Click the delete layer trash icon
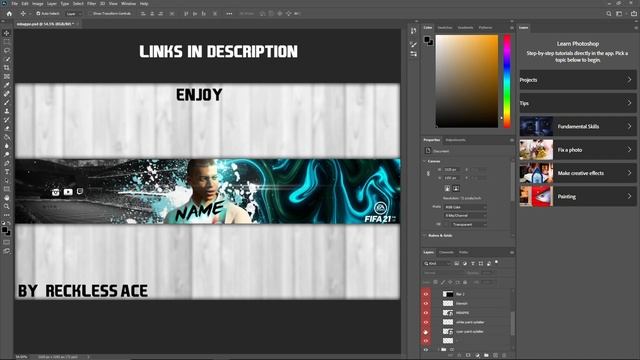The height and width of the screenshot is (360, 640). pos(504,356)
